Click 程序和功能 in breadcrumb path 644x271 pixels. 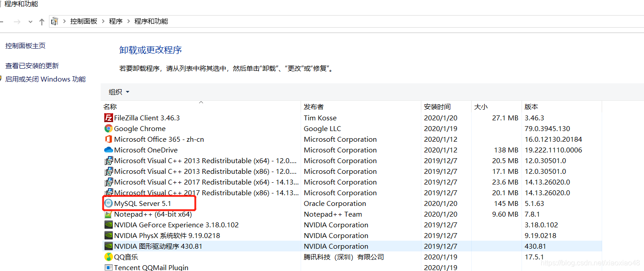pos(151,21)
